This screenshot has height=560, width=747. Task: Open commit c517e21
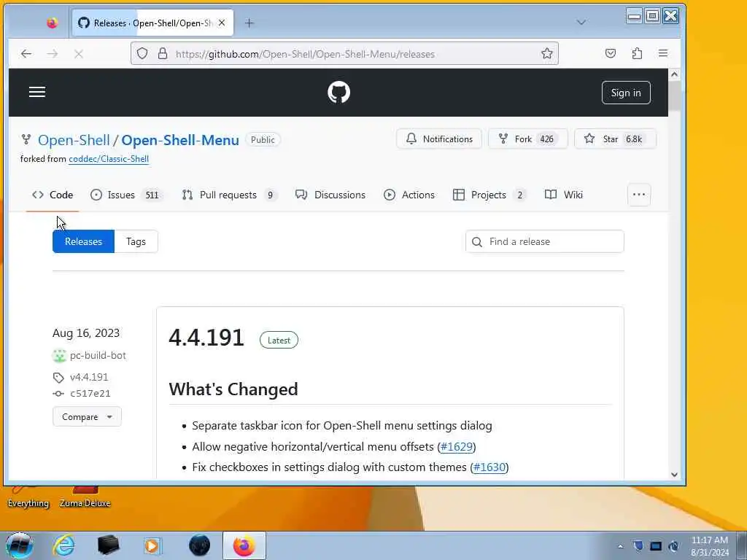pyautogui.click(x=90, y=393)
